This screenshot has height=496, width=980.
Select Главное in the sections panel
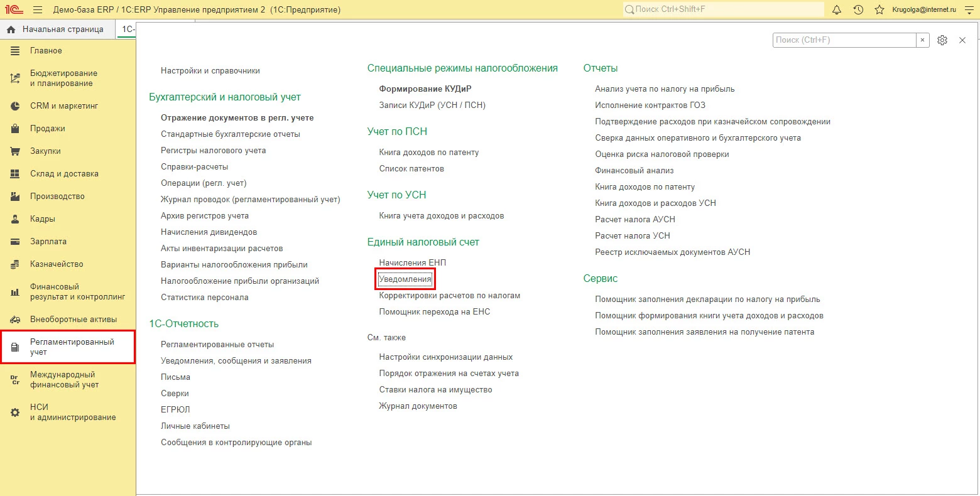[46, 51]
